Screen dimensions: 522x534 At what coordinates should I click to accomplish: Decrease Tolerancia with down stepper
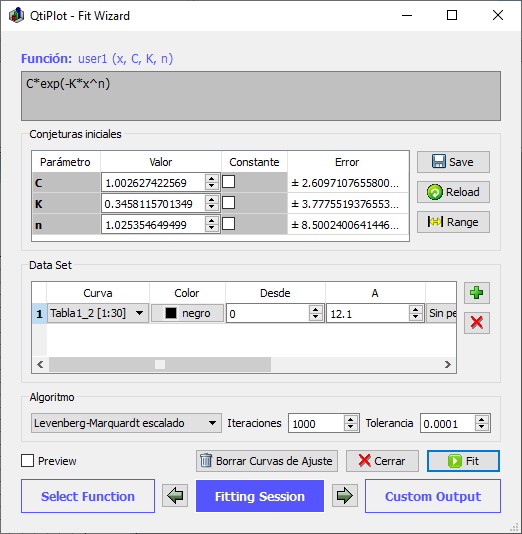(481, 427)
